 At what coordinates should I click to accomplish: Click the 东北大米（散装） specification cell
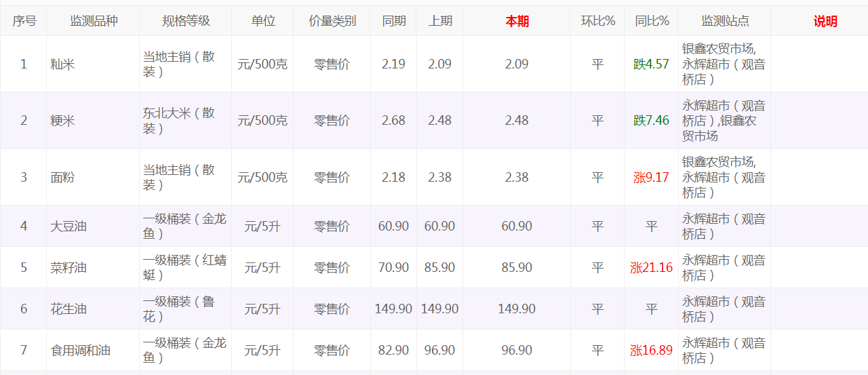click(179, 121)
